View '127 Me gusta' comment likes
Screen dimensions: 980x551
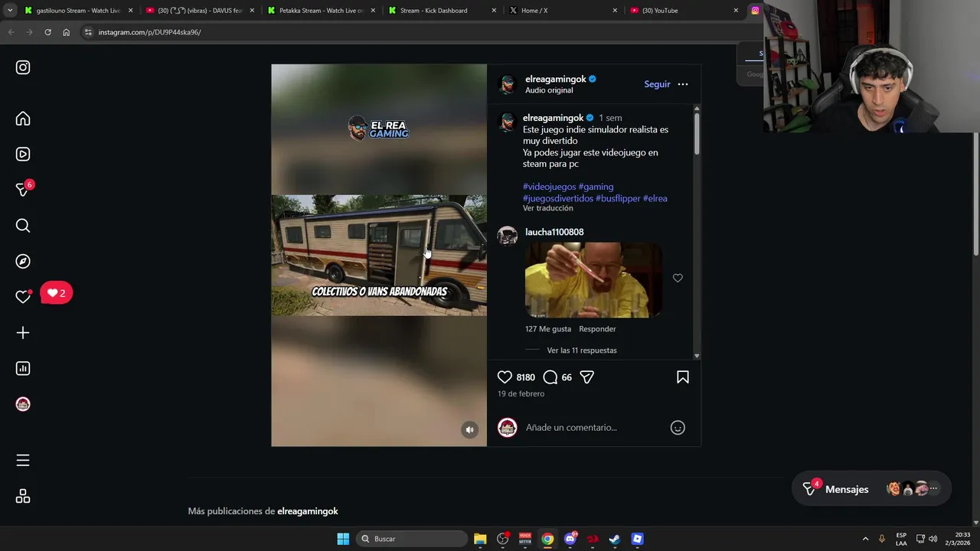[x=548, y=329]
